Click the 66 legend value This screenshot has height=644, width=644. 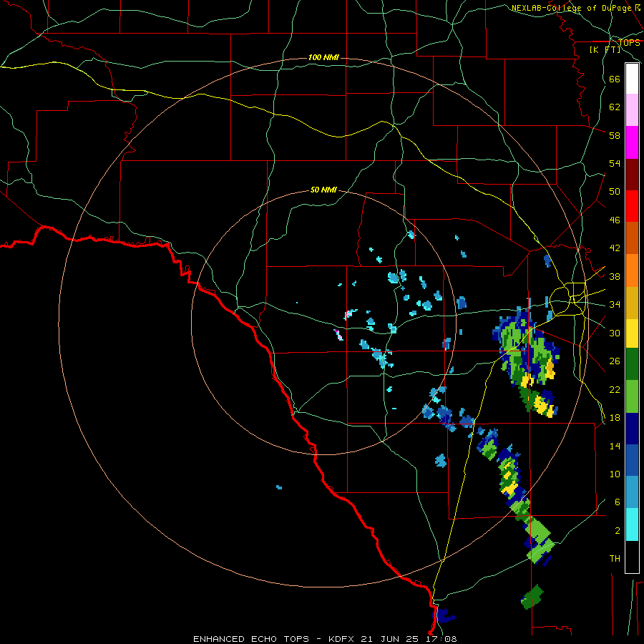pyautogui.click(x=615, y=79)
